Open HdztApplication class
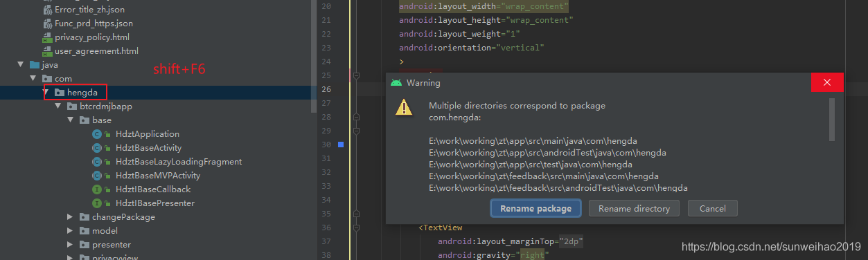The height and width of the screenshot is (260, 868). (147, 133)
